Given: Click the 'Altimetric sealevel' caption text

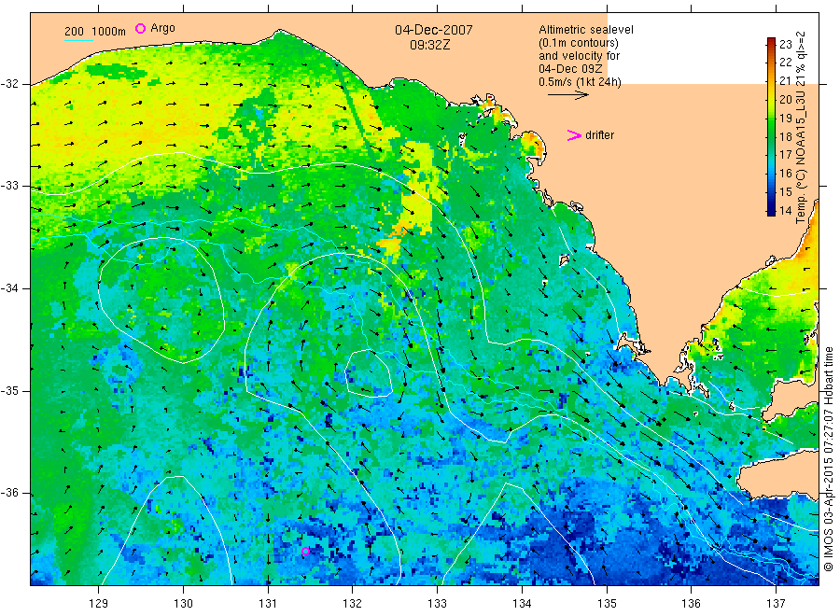Looking at the screenshot, I should [586, 30].
